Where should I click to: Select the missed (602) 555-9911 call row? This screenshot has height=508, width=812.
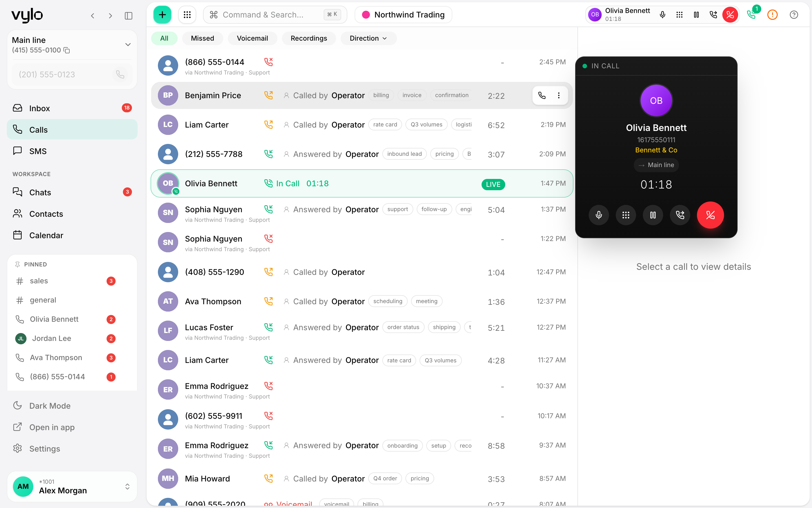click(362, 419)
